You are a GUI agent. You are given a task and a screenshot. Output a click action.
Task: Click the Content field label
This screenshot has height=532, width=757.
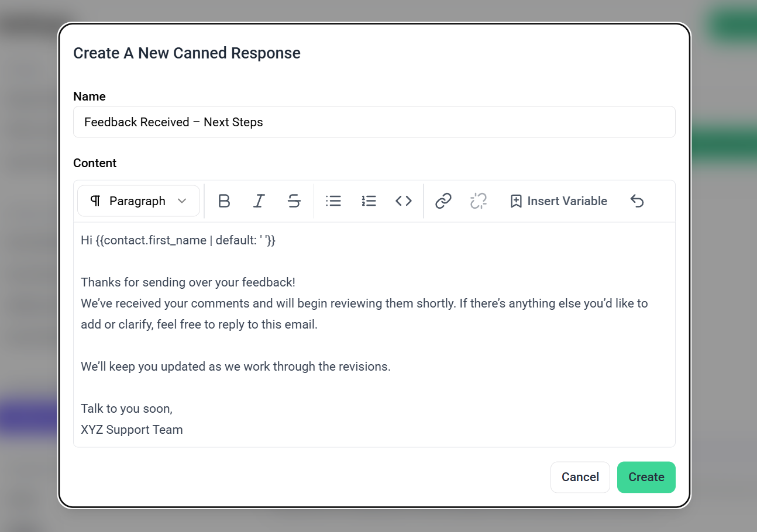click(x=95, y=163)
